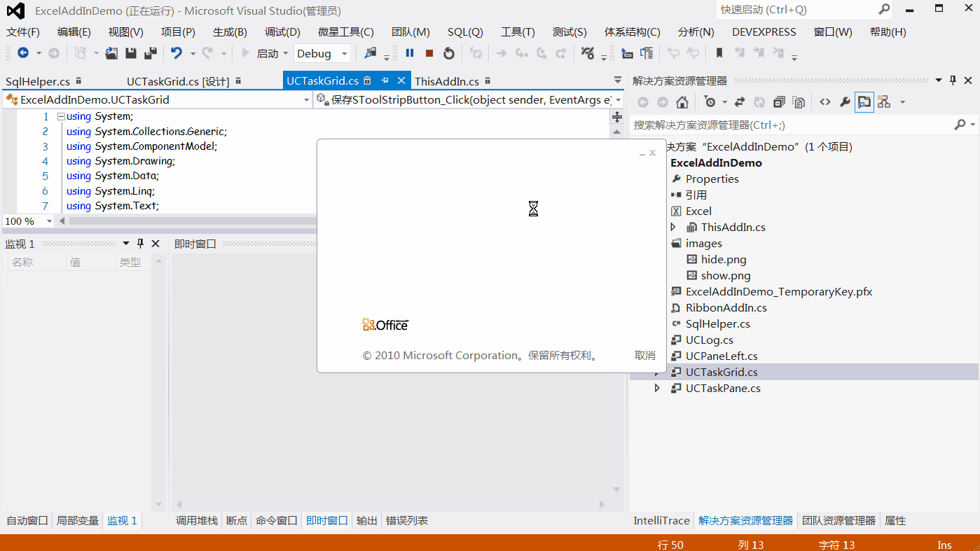Click the Solution Explorer search field
The image size is (980, 551).
(x=792, y=125)
